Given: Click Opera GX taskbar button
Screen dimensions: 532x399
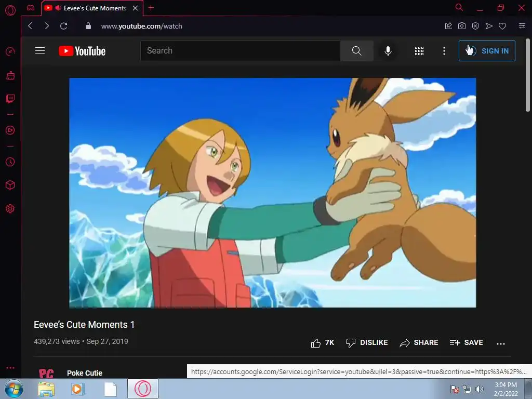Looking at the screenshot, I should (x=143, y=389).
